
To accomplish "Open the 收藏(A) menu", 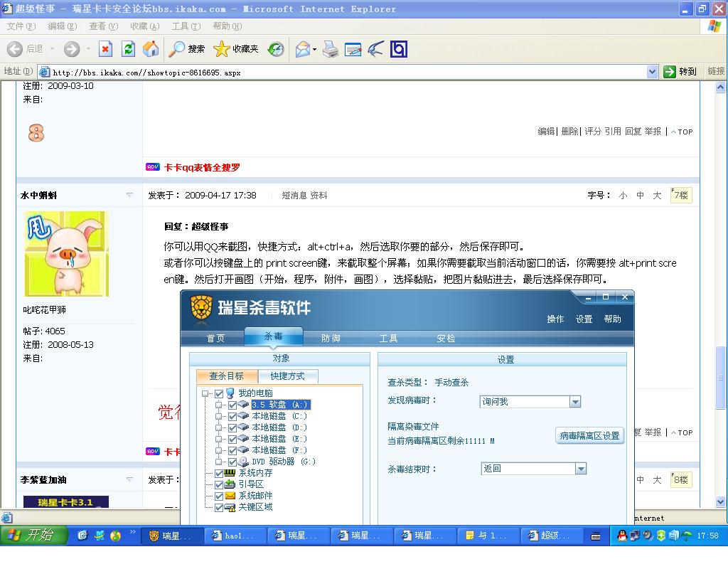I will (x=145, y=26).
